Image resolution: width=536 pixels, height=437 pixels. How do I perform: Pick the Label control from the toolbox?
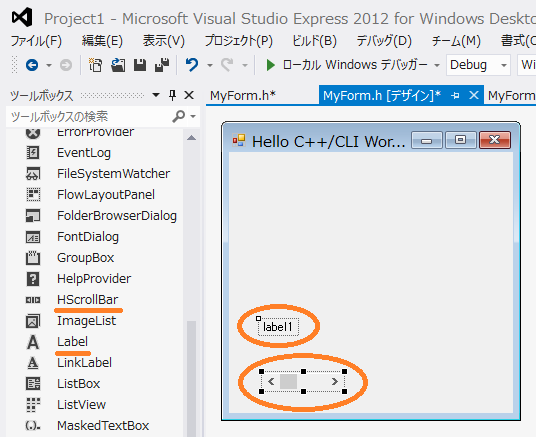coord(72,341)
